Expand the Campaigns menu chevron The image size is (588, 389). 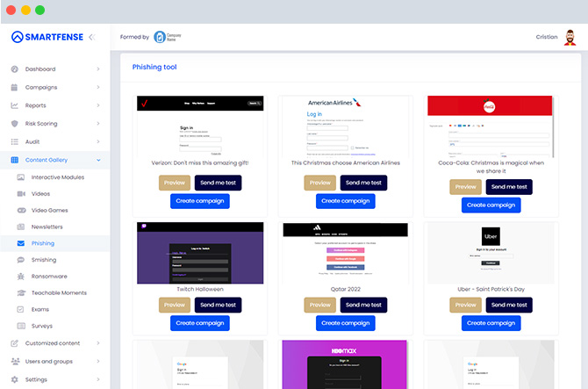click(98, 87)
